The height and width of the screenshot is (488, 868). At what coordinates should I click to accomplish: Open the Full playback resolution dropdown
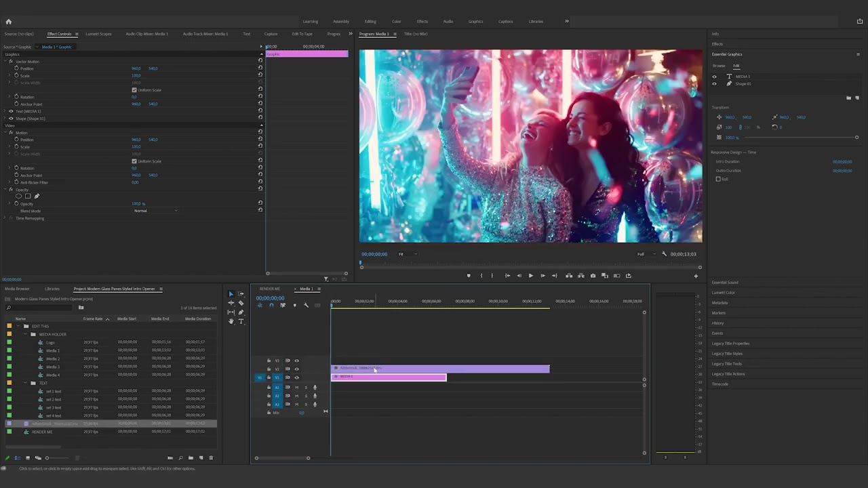click(x=646, y=254)
